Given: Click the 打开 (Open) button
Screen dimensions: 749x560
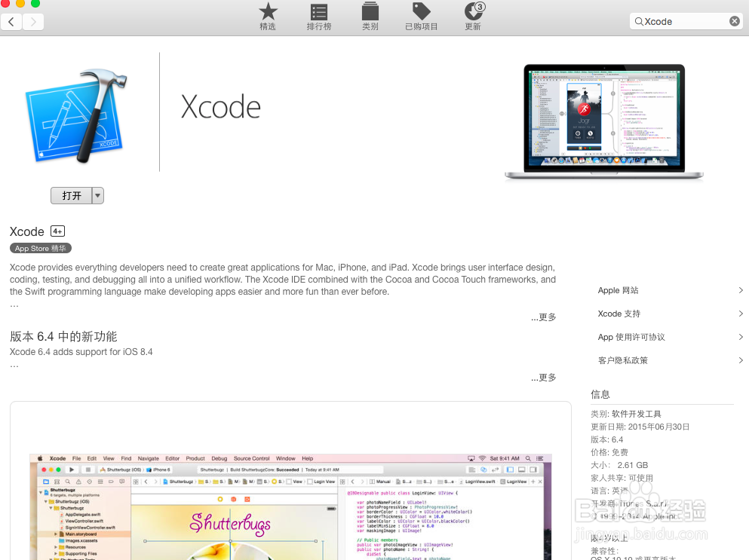Looking at the screenshot, I should pyautogui.click(x=72, y=195).
